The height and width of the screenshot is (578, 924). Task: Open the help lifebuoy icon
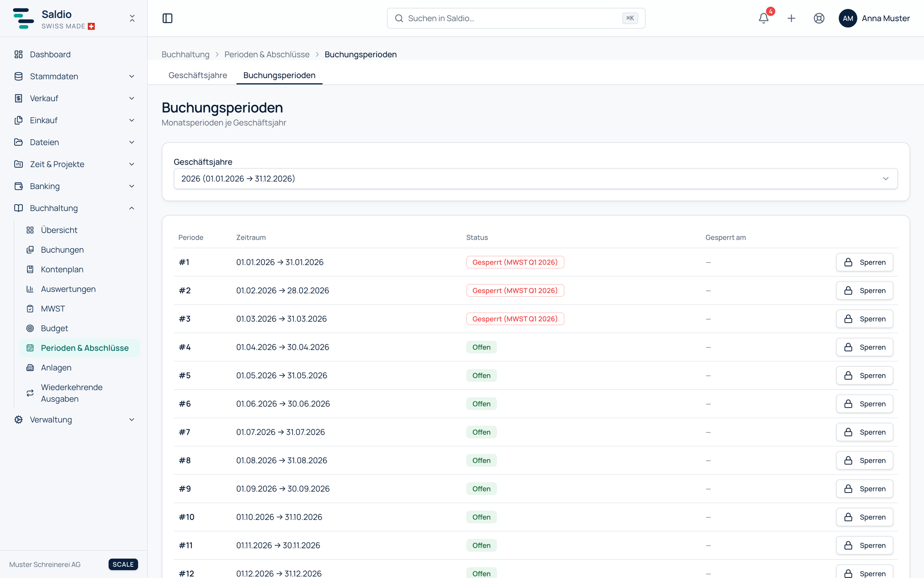819,18
